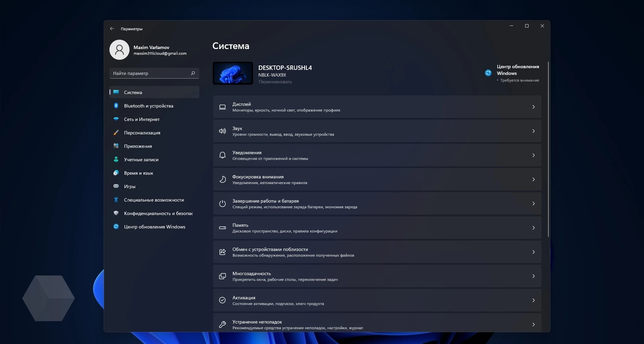Expand Завершение работы и батарея chevron
The width and height of the screenshot is (644, 344).
pyautogui.click(x=534, y=204)
